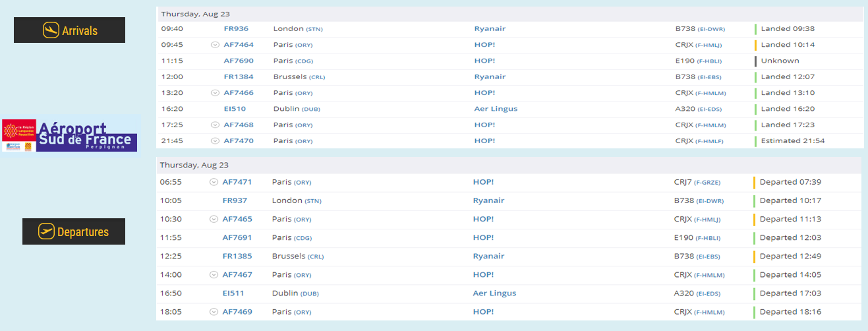The width and height of the screenshot is (868, 331).
Task: Open flight FR937 link
Action: click(x=235, y=200)
